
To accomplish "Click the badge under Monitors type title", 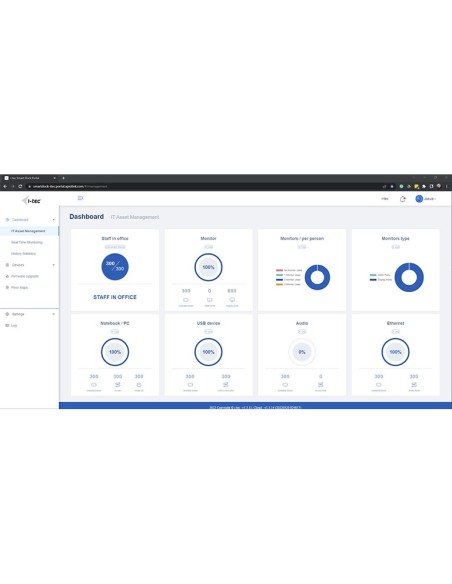I will (395, 247).
